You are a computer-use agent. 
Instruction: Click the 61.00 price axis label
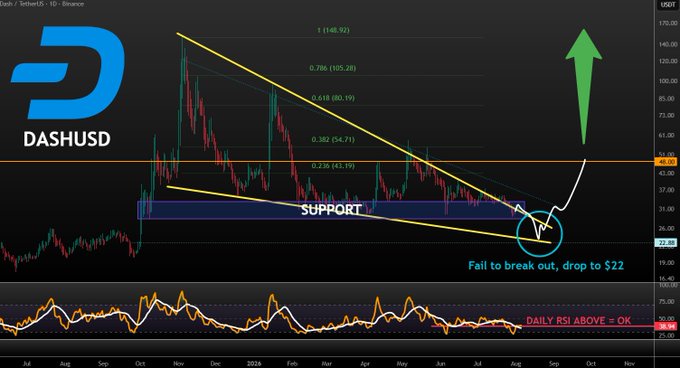coord(668,136)
